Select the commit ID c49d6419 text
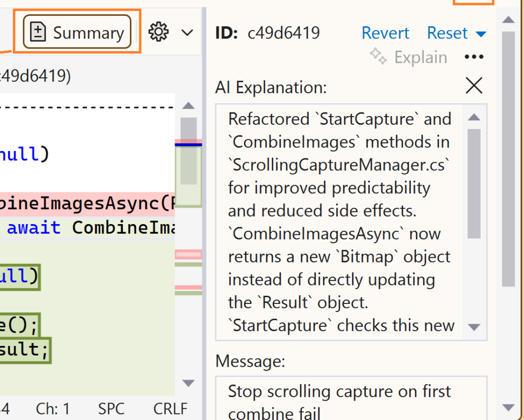The image size is (524, 420). coord(283,33)
